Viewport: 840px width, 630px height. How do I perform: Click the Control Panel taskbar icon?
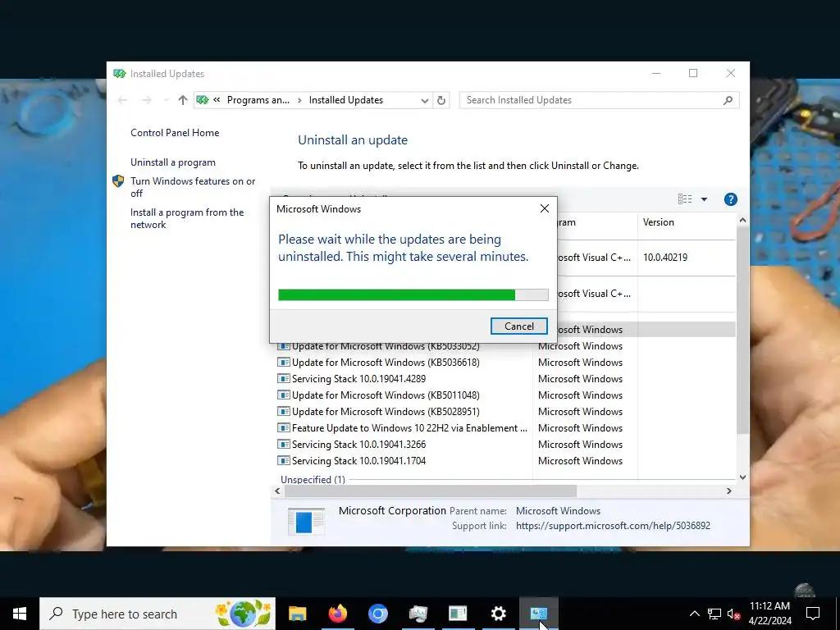538,614
